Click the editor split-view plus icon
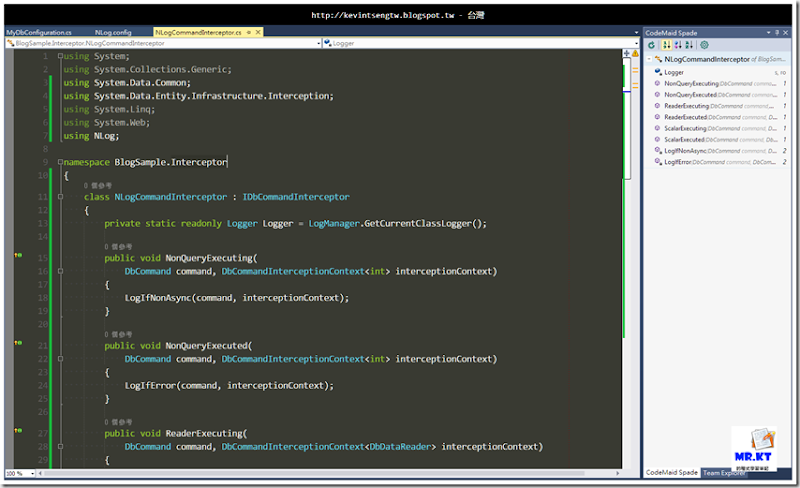Image resolution: width=800 pixels, height=488 pixels. (x=627, y=53)
